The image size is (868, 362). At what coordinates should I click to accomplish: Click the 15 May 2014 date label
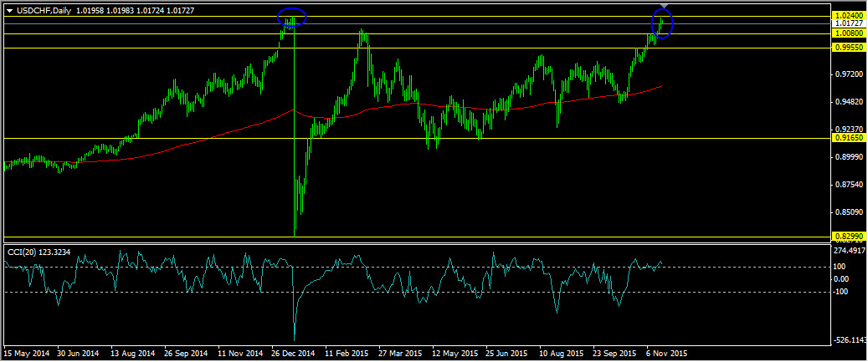pos(26,352)
